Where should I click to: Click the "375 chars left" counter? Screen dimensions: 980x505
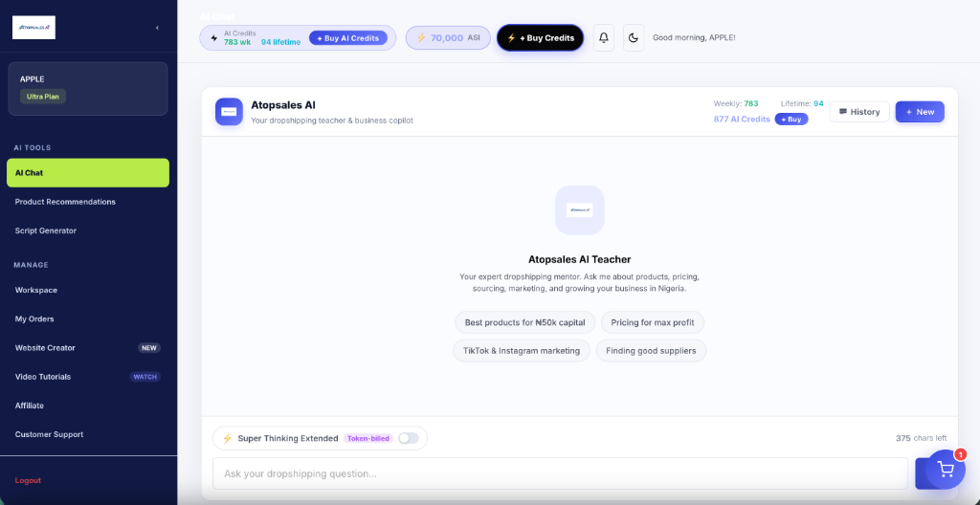[921, 438]
